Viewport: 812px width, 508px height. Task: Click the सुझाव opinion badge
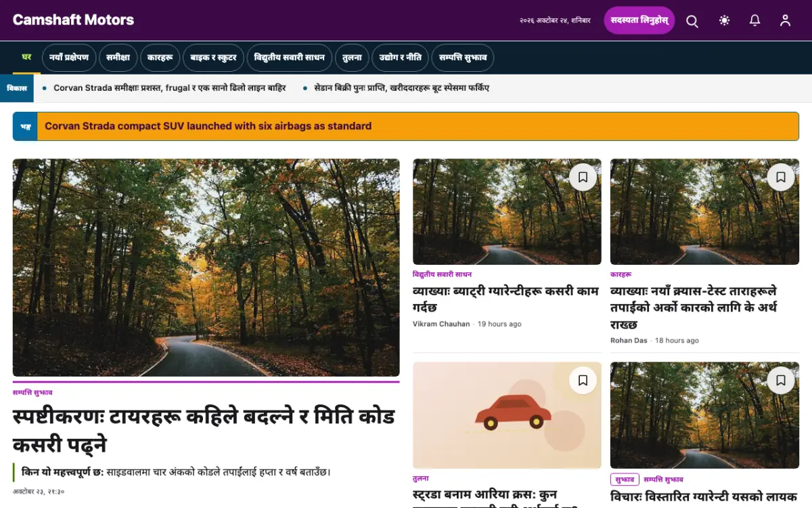(x=625, y=480)
